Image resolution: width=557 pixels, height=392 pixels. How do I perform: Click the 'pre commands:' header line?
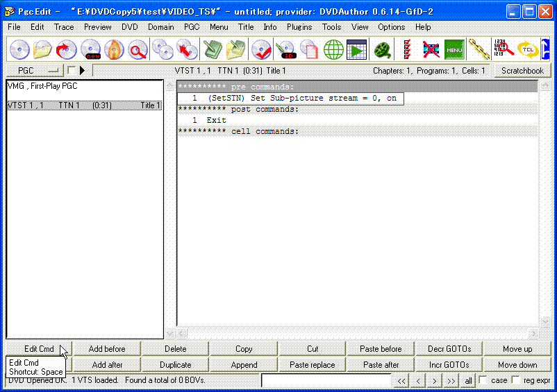[358, 87]
